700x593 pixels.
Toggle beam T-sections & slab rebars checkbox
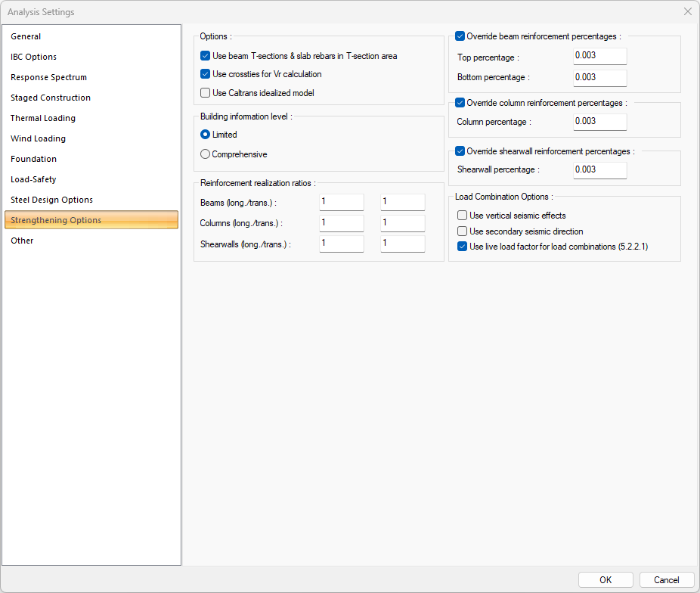pyautogui.click(x=206, y=56)
